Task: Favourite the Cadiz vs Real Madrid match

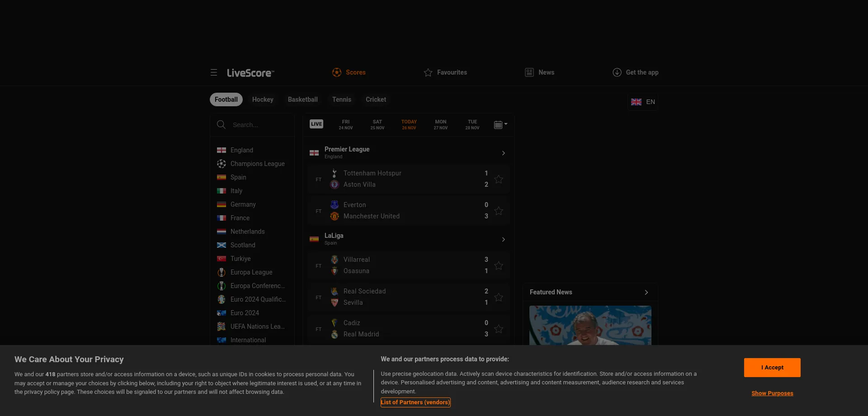Action: pyautogui.click(x=499, y=329)
